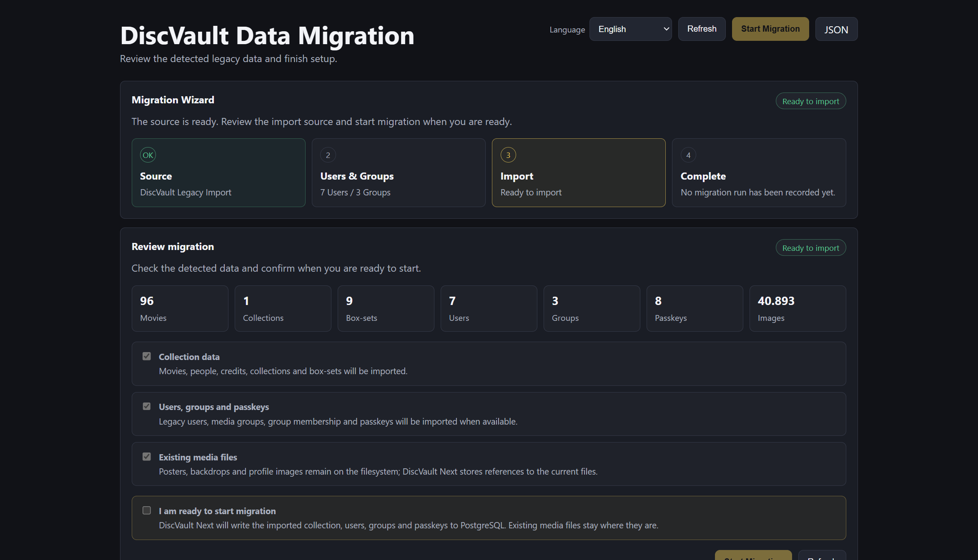Check I am ready to start migration
Screen dimensions: 978x560
[147, 510]
